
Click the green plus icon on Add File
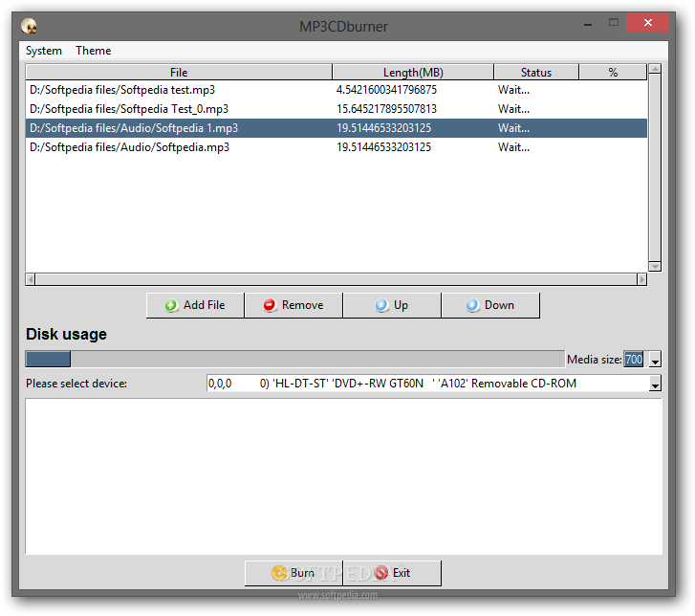(171, 305)
